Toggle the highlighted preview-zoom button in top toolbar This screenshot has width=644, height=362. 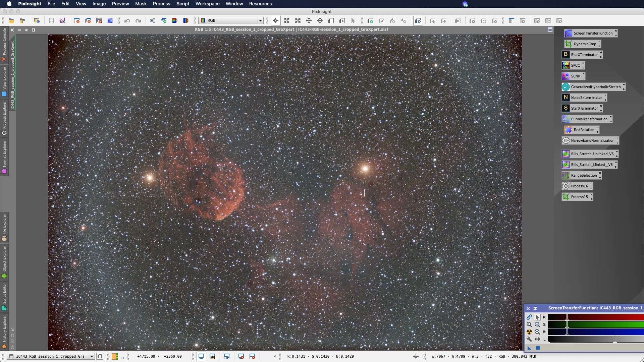(418, 21)
